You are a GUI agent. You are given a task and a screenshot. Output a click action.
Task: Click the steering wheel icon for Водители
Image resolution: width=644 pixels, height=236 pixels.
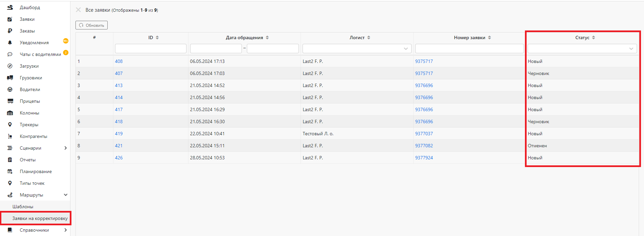click(10, 89)
